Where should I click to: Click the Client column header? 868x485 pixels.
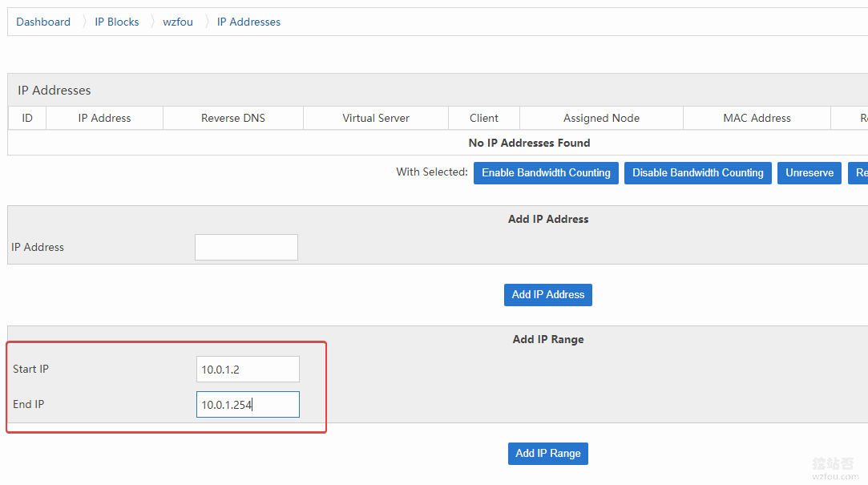[484, 118]
